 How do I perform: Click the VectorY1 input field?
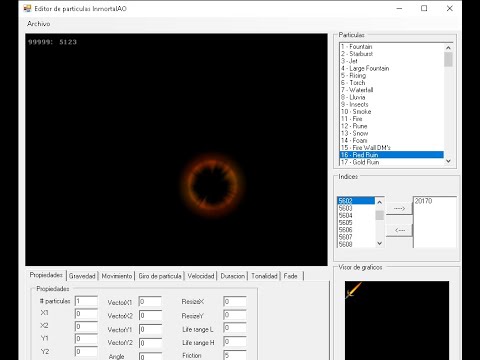150,329
